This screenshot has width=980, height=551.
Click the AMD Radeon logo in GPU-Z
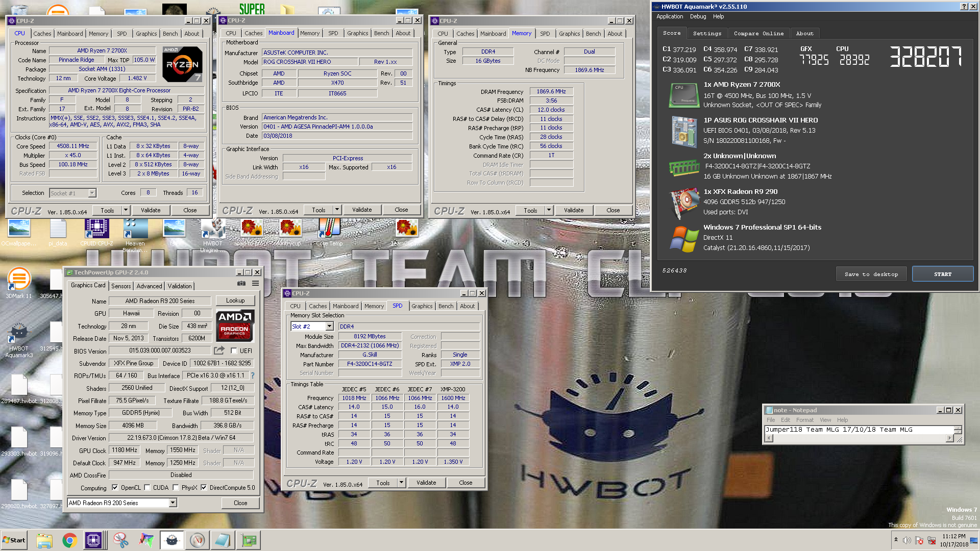coord(234,325)
